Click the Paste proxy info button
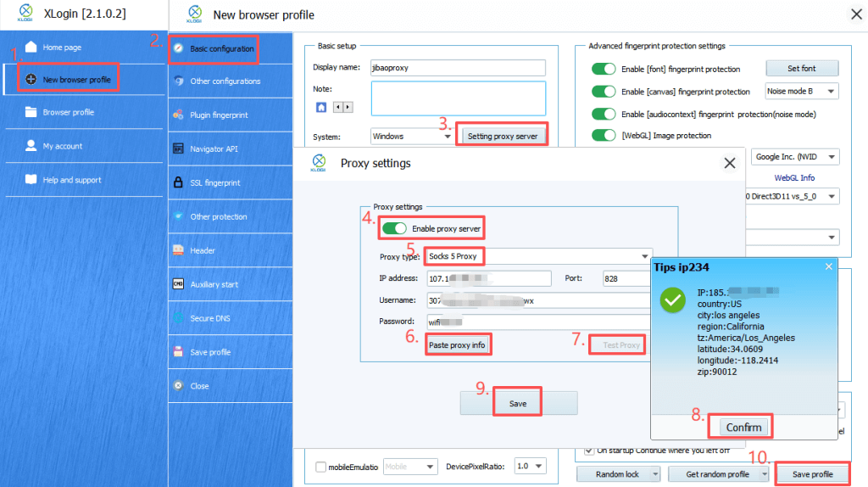Screen dimensions: 868x487 pos(460,344)
